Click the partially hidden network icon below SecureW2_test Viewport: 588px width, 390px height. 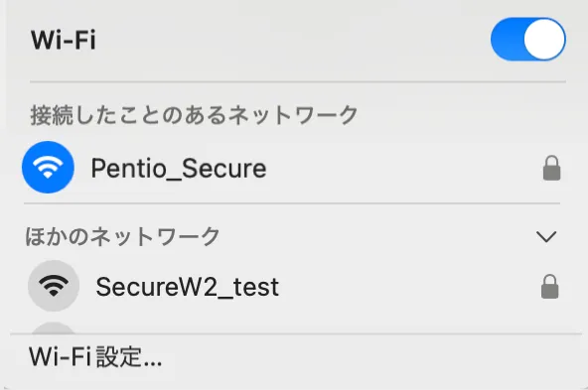click(x=54, y=327)
